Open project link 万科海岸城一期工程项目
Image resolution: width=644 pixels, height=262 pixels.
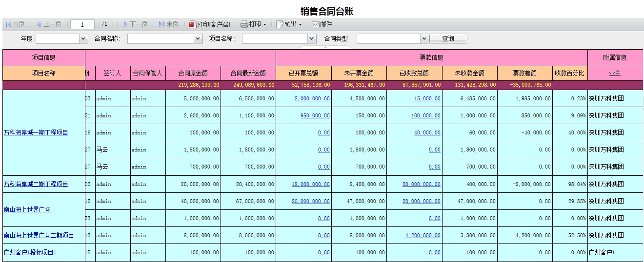click(x=36, y=132)
